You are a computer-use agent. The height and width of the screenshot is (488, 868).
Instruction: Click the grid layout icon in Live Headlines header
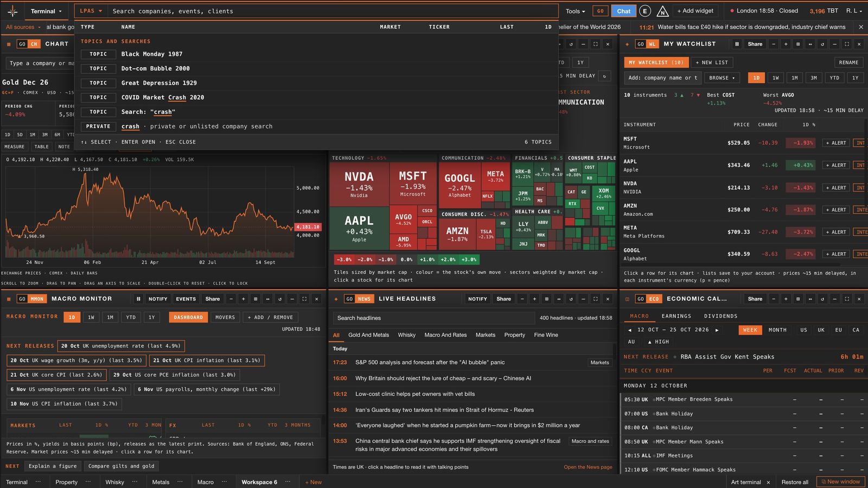coord(546,299)
